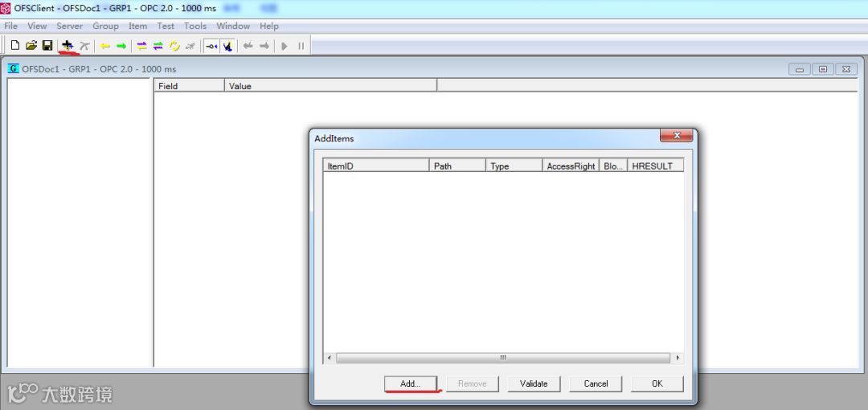This screenshot has width=868, height=410.
Task: Minimize the OFSDoc1 child window
Action: coord(800,69)
